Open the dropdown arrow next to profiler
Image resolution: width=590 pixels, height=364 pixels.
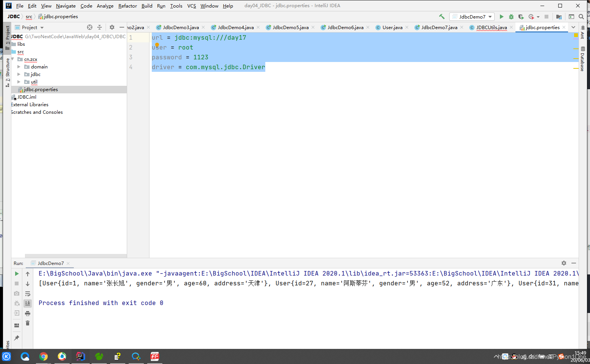click(x=538, y=17)
